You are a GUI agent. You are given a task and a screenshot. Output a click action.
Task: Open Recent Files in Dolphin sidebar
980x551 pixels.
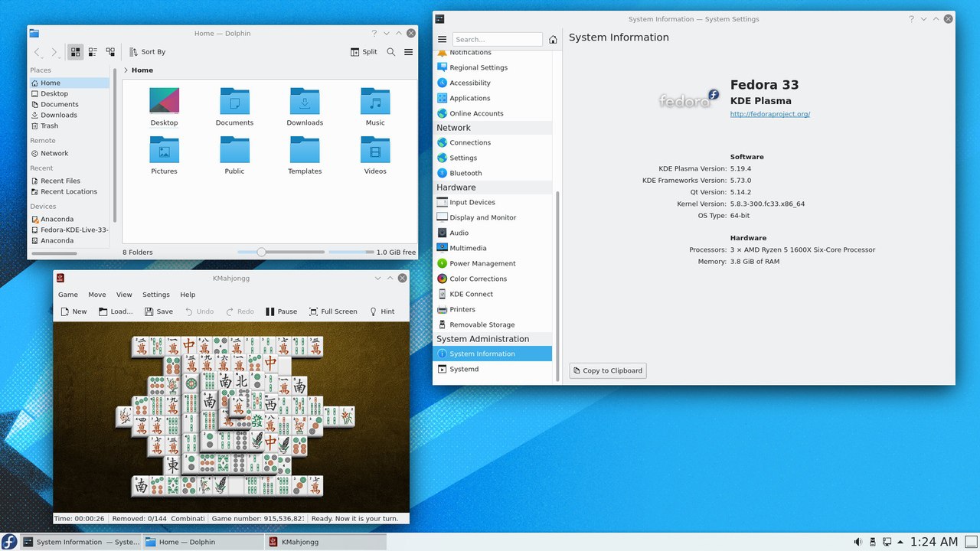pos(70,181)
